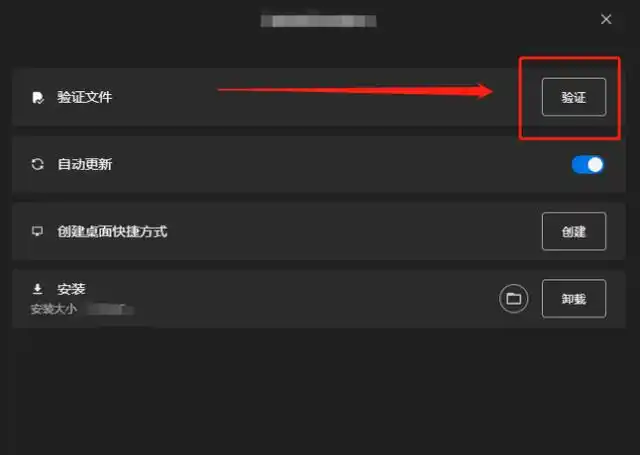
Task: Toggle the 自动更新 blue switch off
Action: click(x=587, y=165)
